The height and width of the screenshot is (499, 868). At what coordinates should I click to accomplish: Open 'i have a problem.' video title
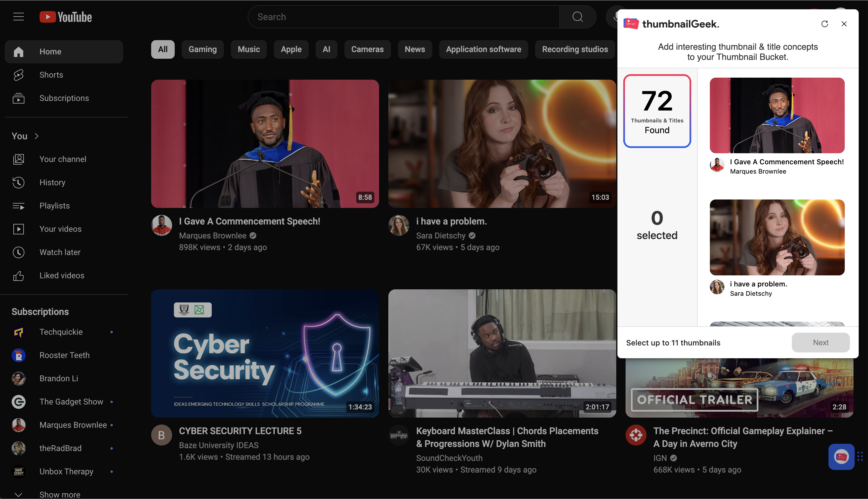click(451, 221)
